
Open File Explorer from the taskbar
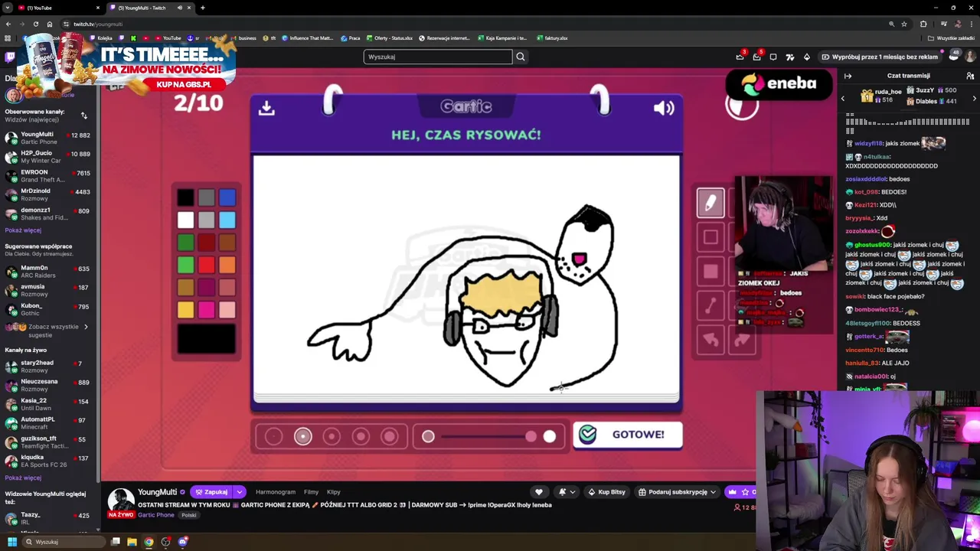[x=132, y=542]
